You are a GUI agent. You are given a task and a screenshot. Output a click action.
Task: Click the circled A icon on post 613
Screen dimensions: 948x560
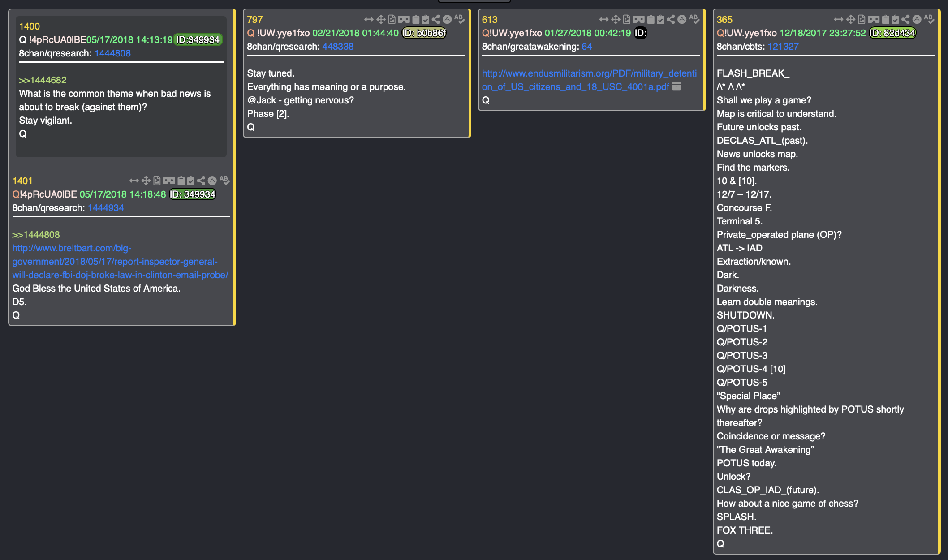(682, 19)
